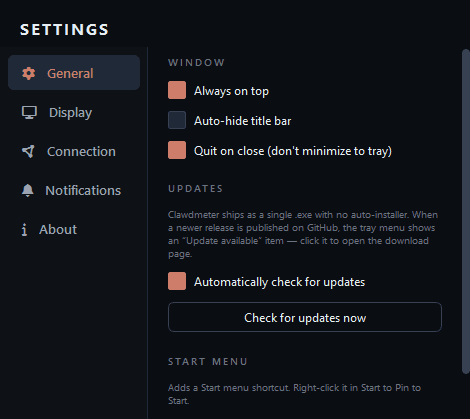Click the monitor icon beside Display
470x419 pixels.
[29, 113]
